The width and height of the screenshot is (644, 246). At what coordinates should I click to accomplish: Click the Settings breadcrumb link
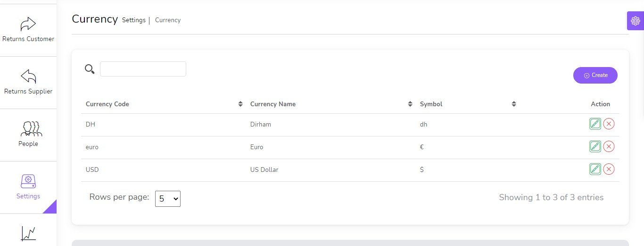pos(133,20)
